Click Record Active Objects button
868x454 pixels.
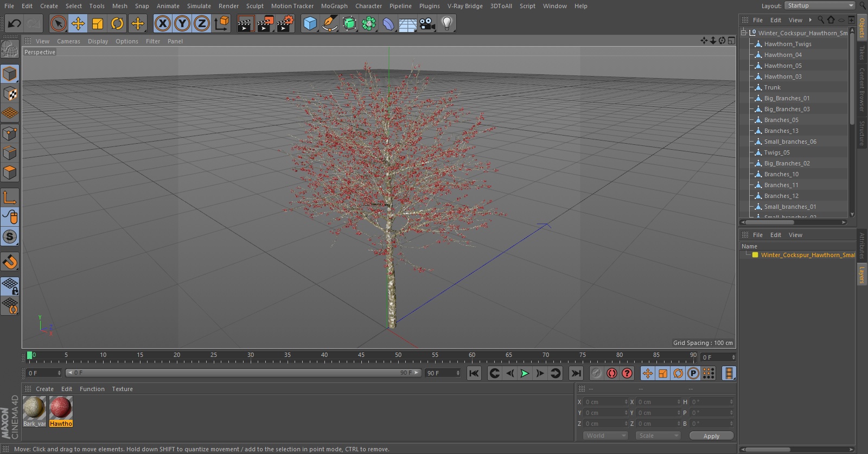tap(596, 373)
